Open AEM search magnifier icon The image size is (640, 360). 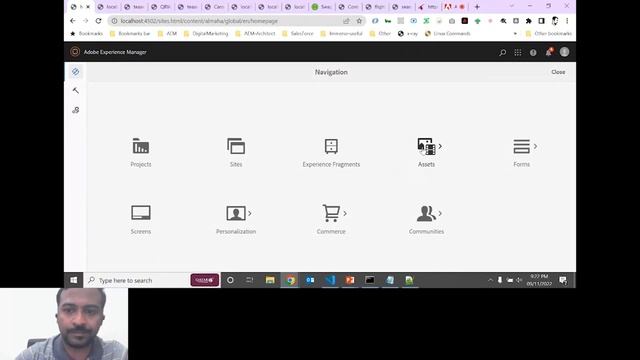502,52
